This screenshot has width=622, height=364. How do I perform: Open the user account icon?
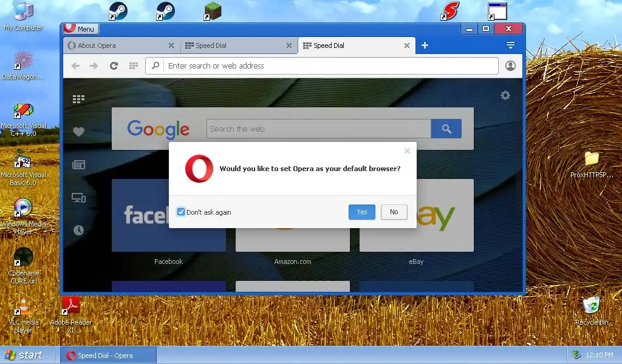click(x=510, y=66)
